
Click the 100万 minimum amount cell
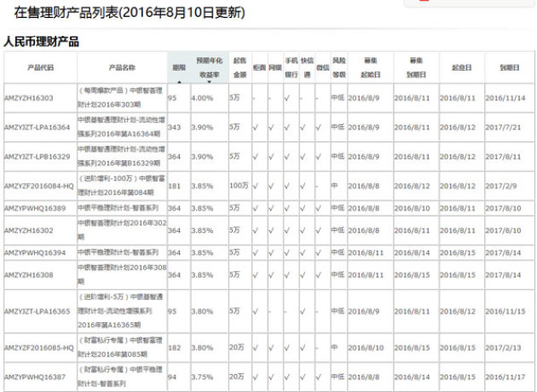239,186
